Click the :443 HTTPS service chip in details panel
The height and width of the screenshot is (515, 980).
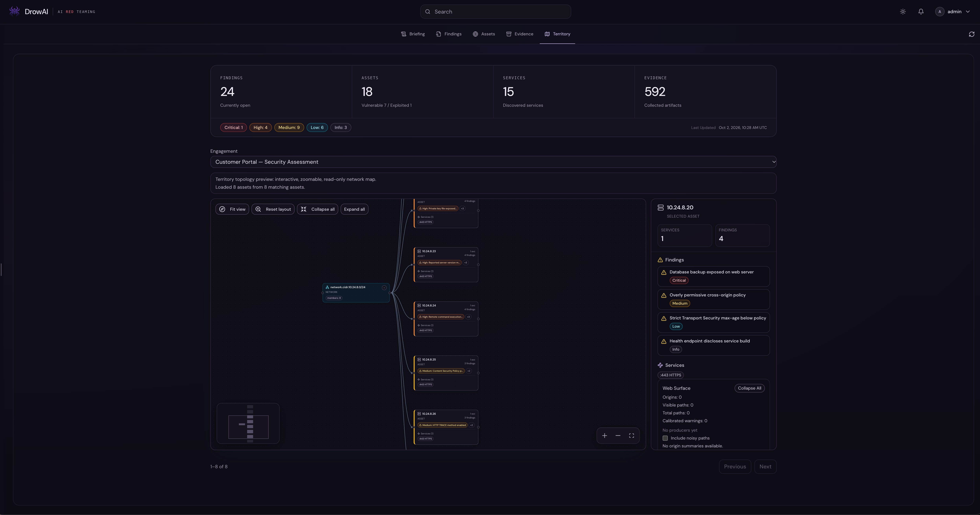click(x=671, y=375)
